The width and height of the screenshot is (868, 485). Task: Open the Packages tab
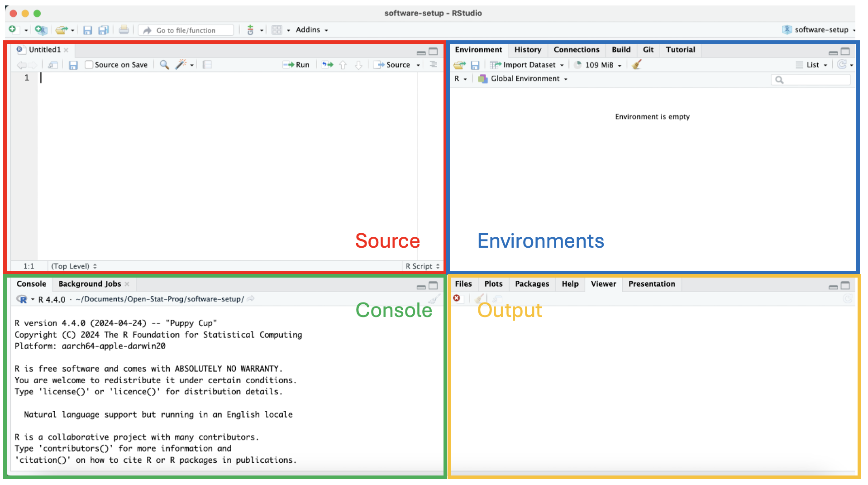(532, 284)
